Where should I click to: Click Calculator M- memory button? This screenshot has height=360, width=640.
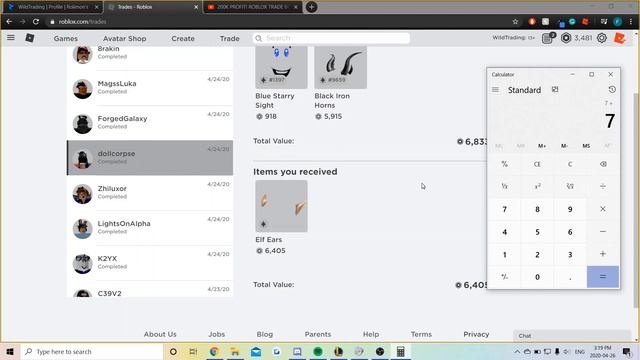(564, 146)
